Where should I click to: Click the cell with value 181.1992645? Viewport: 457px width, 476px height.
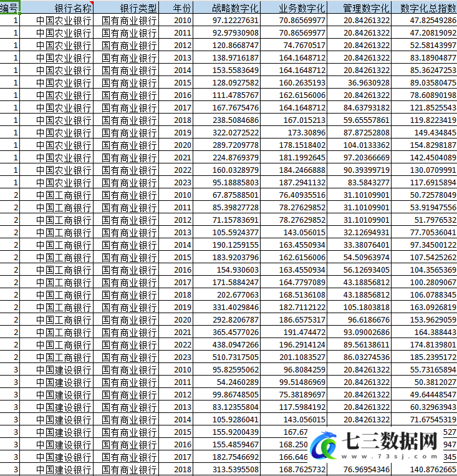[294, 157]
